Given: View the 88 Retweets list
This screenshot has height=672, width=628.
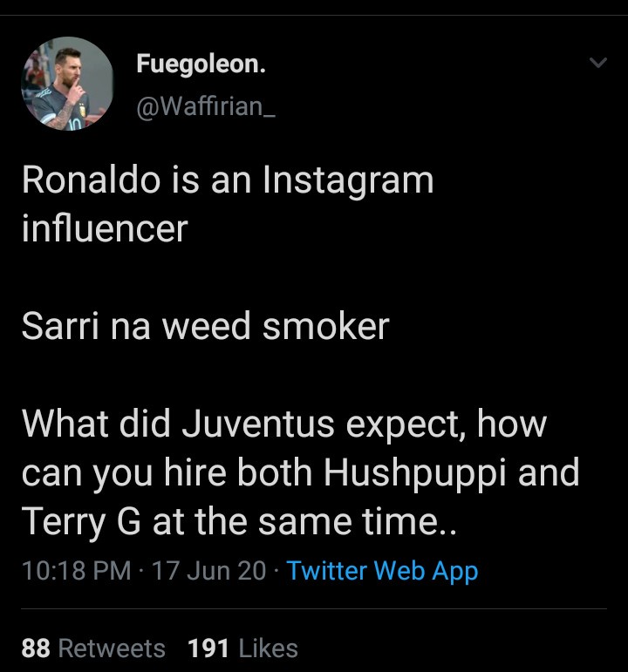Looking at the screenshot, I should (92, 648).
